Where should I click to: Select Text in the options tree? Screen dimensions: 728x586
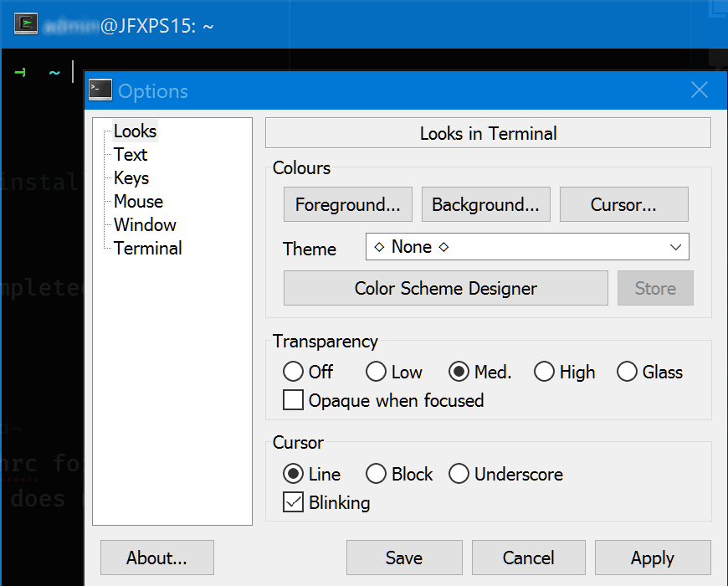click(x=131, y=155)
